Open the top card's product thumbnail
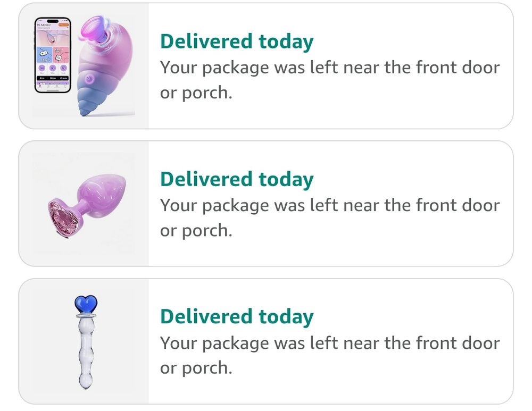This screenshot has width=532, height=411. 84,66
